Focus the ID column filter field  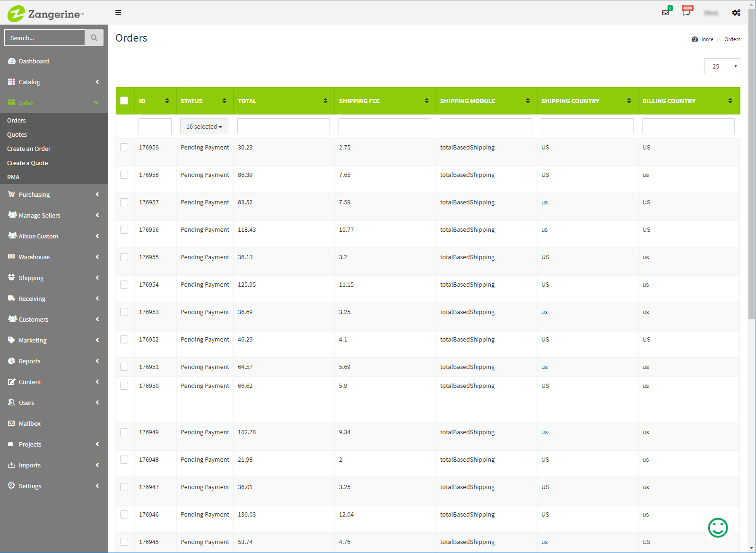click(155, 126)
